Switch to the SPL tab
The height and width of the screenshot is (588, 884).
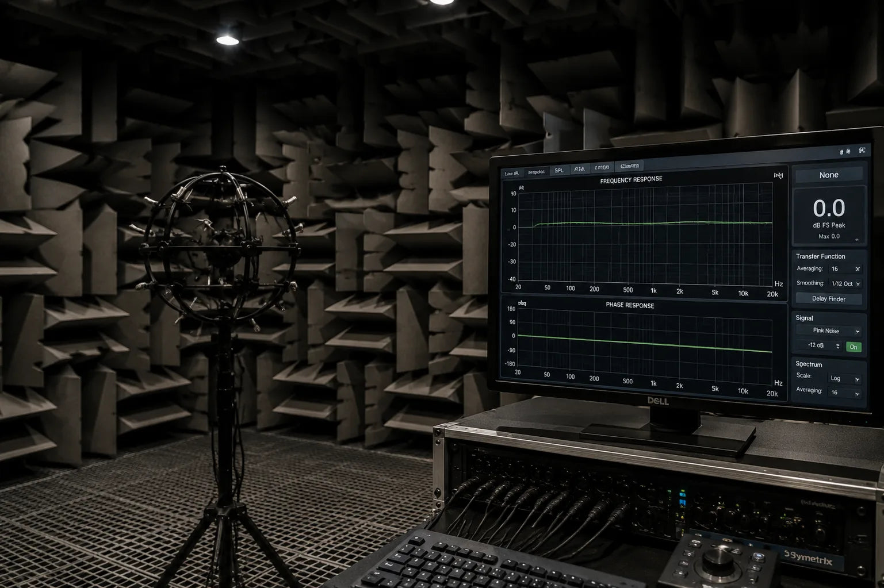(x=558, y=170)
